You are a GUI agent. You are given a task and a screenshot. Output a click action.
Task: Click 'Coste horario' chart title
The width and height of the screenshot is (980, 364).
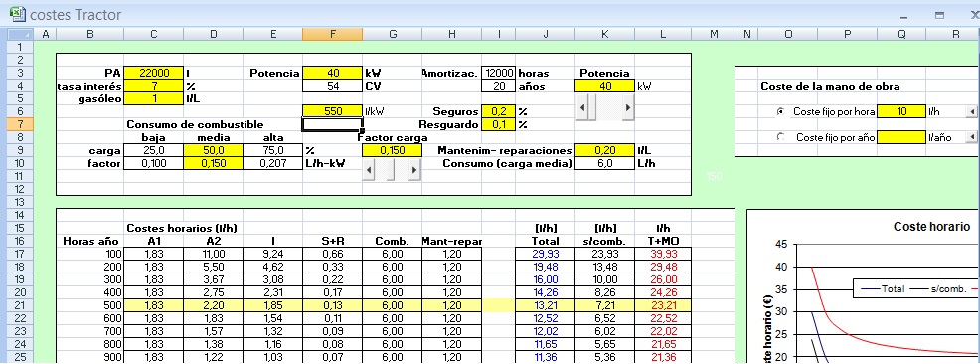932,227
